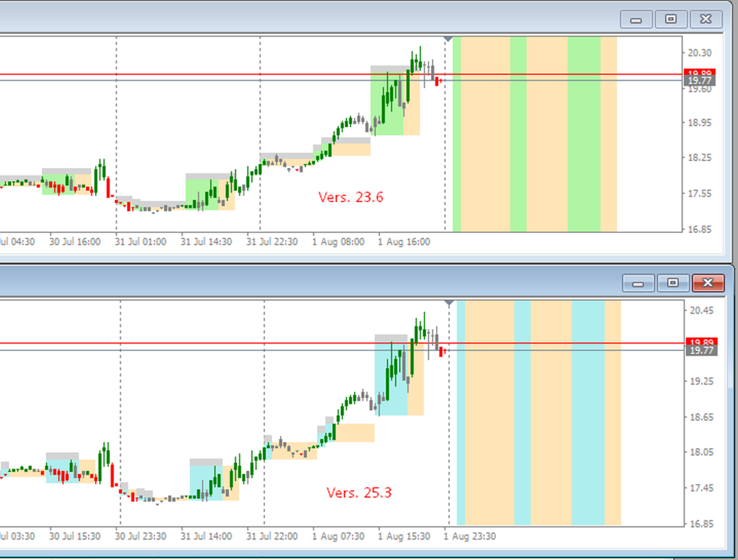The height and width of the screenshot is (560, 738).
Task: Close the Vers. 23.6 chart window
Action: click(x=705, y=19)
